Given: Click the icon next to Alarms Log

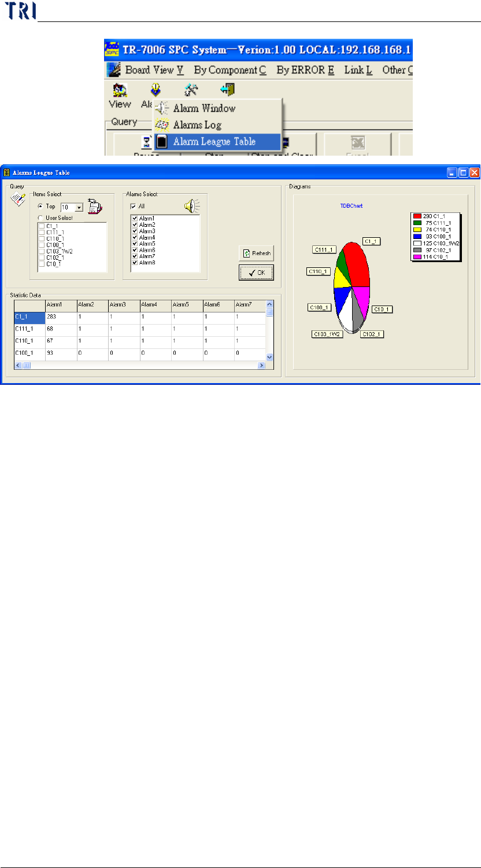Looking at the screenshot, I should [162, 125].
